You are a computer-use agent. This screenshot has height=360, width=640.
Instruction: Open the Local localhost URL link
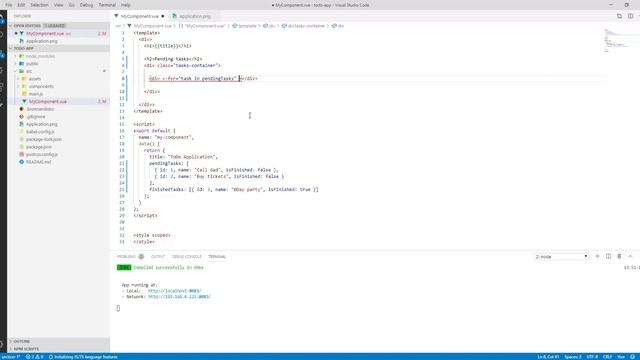point(175,291)
